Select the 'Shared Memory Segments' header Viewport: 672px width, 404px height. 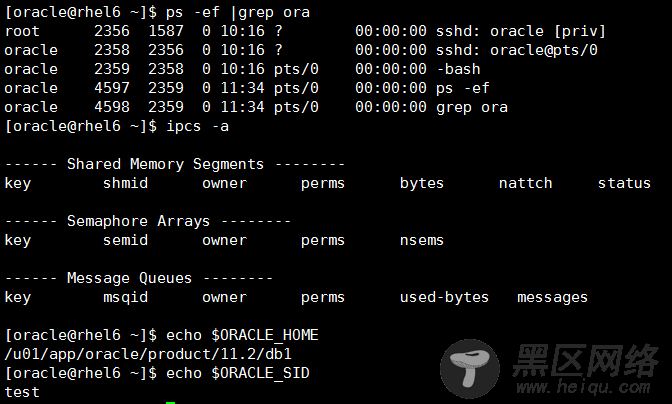[x=165, y=164]
